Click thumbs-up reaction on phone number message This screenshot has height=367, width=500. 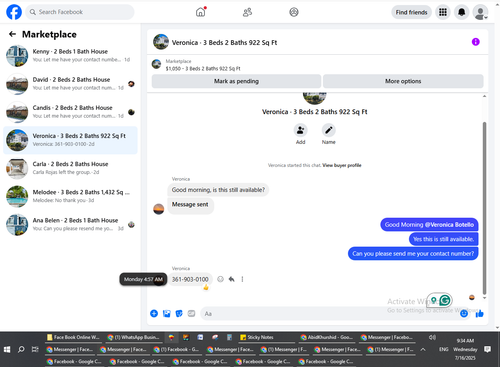[206, 287]
